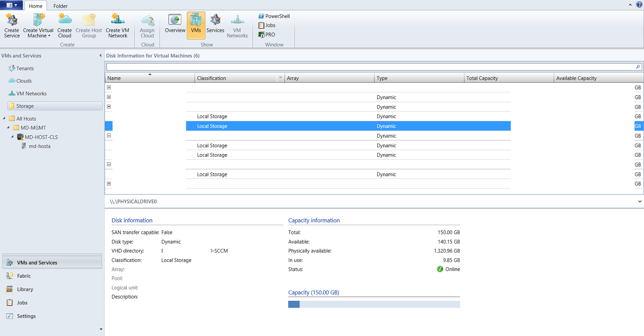Select the Services view in the Show group
The height and width of the screenshot is (336, 644).
pyautogui.click(x=215, y=25)
